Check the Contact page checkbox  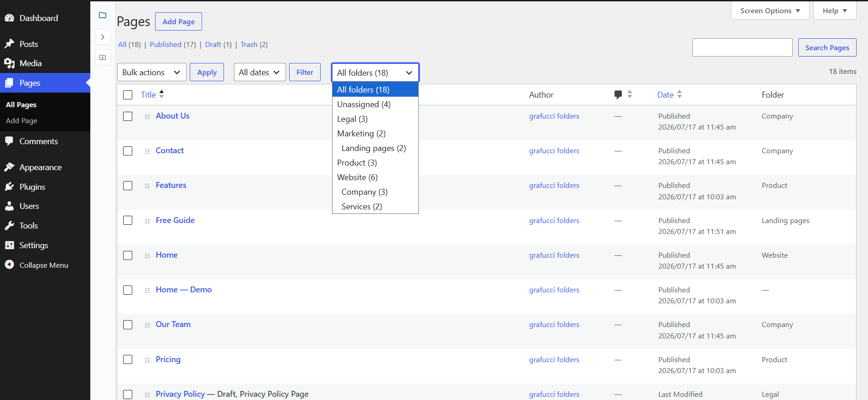[x=128, y=151]
